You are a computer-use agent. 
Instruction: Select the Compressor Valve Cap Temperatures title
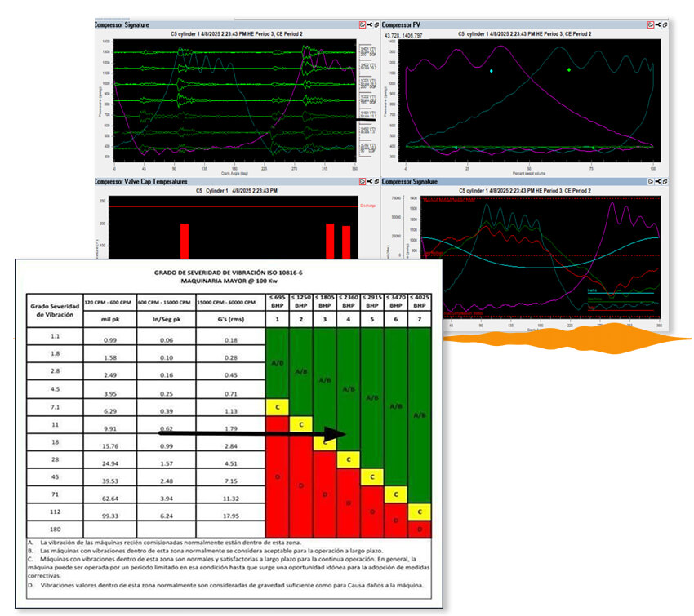point(141,182)
